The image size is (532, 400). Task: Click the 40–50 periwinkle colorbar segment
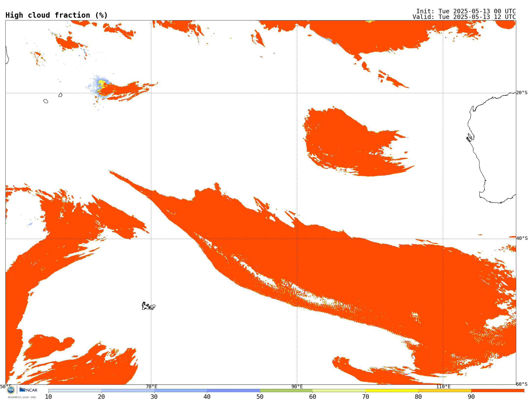click(x=233, y=391)
